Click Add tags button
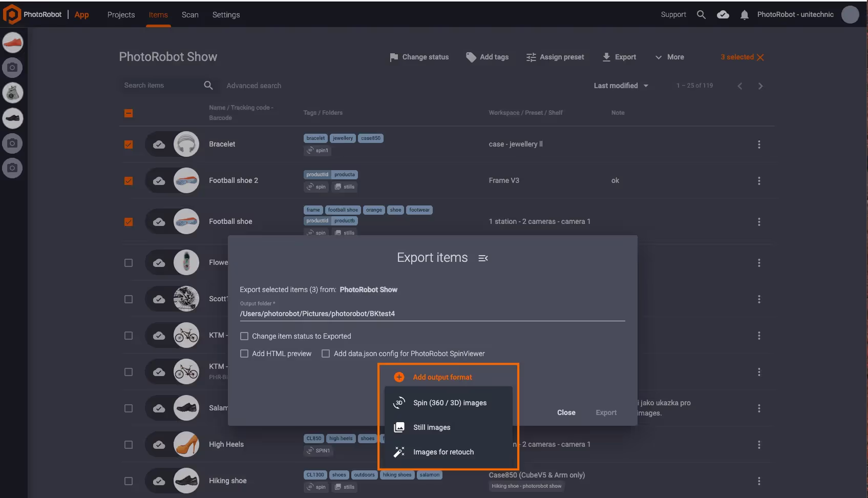 coord(487,57)
